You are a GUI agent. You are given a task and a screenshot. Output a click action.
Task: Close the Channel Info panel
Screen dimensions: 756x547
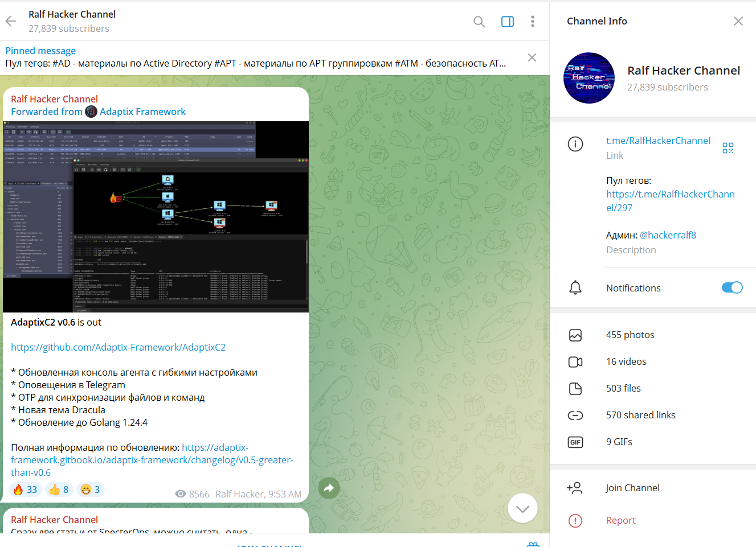click(738, 21)
